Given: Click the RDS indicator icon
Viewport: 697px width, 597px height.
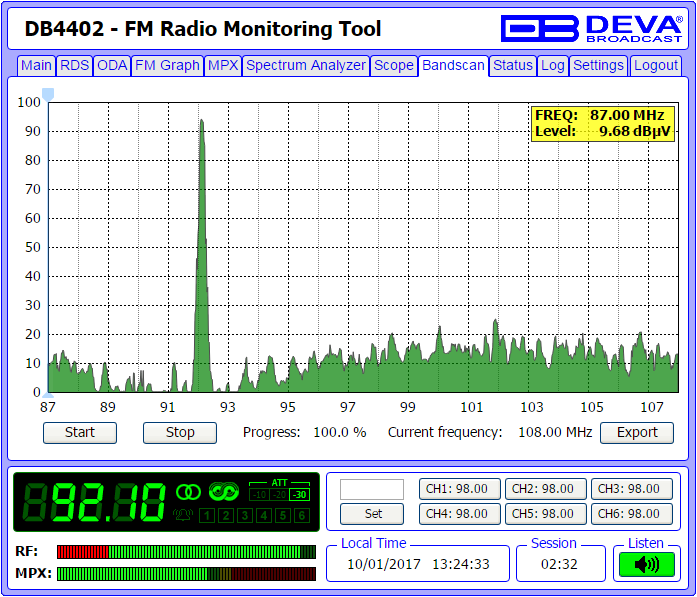Looking at the screenshot, I should (x=224, y=492).
